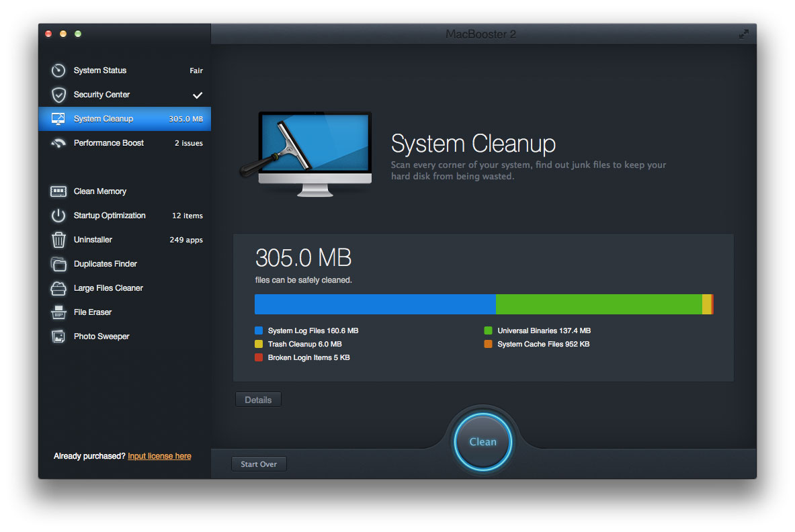This screenshot has width=795, height=532.
Task: Select Startup Optimization in sidebar
Action: (125, 216)
